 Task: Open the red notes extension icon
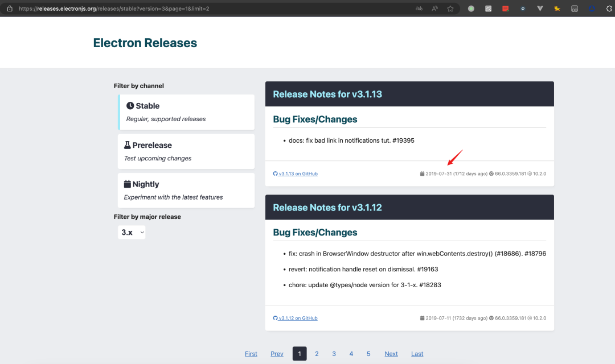click(x=505, y=8)
